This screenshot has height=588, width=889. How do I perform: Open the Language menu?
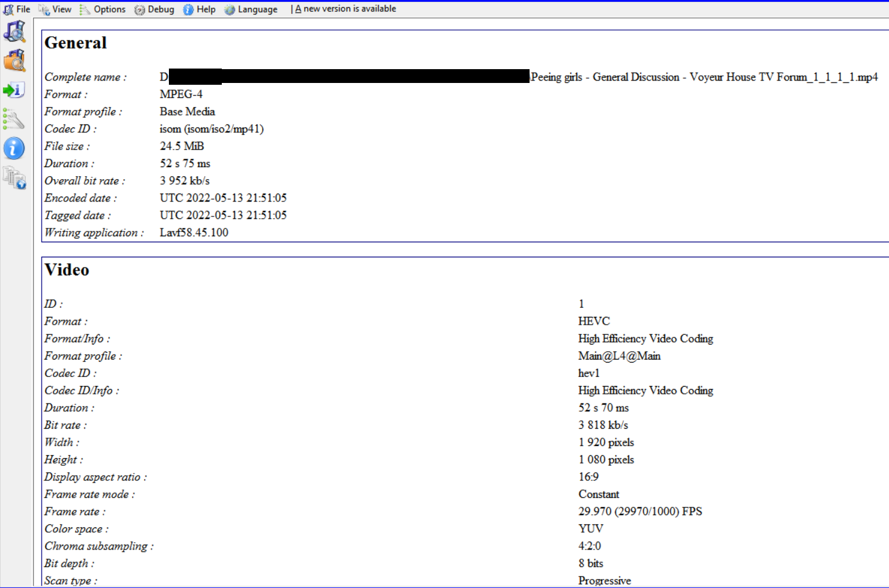(x=251, y=9)
